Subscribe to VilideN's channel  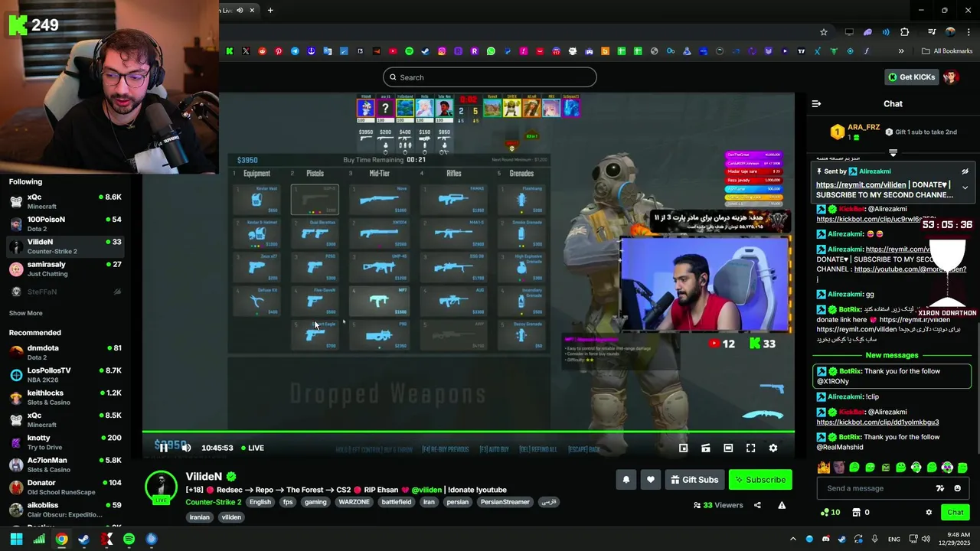tap(760, 480)
